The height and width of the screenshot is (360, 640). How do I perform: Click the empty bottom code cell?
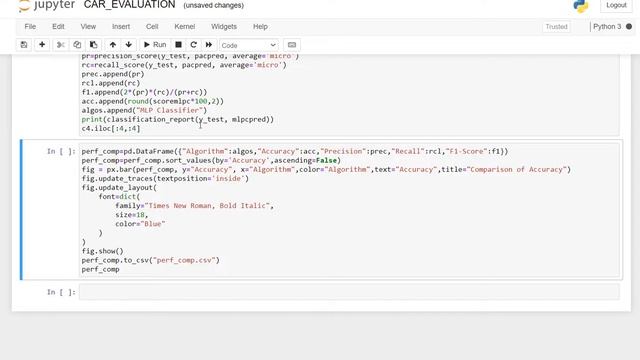coord(349,292)
